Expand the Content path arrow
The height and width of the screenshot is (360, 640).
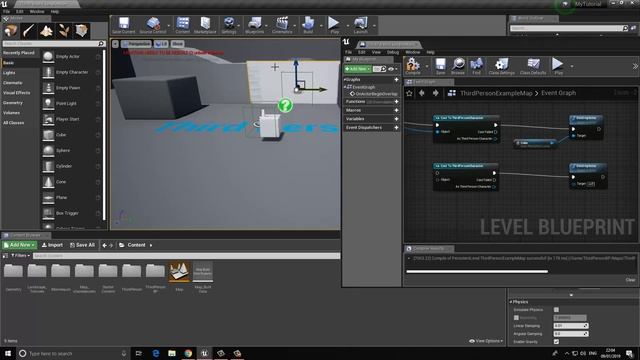[151, 245]
